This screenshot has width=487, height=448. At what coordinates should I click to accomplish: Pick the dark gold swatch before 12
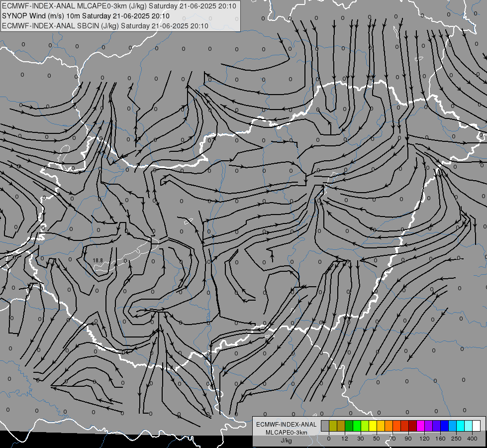tap(341, 426)
